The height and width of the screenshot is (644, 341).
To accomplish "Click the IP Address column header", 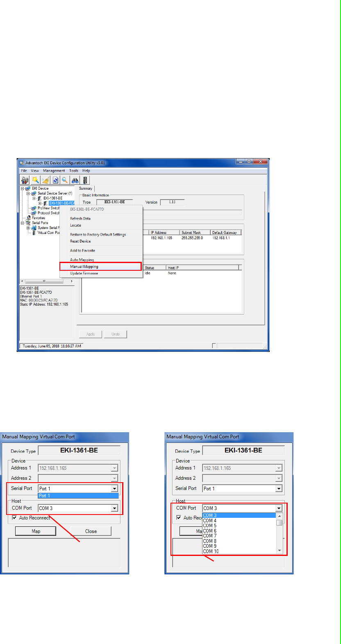I will (164, 232).
